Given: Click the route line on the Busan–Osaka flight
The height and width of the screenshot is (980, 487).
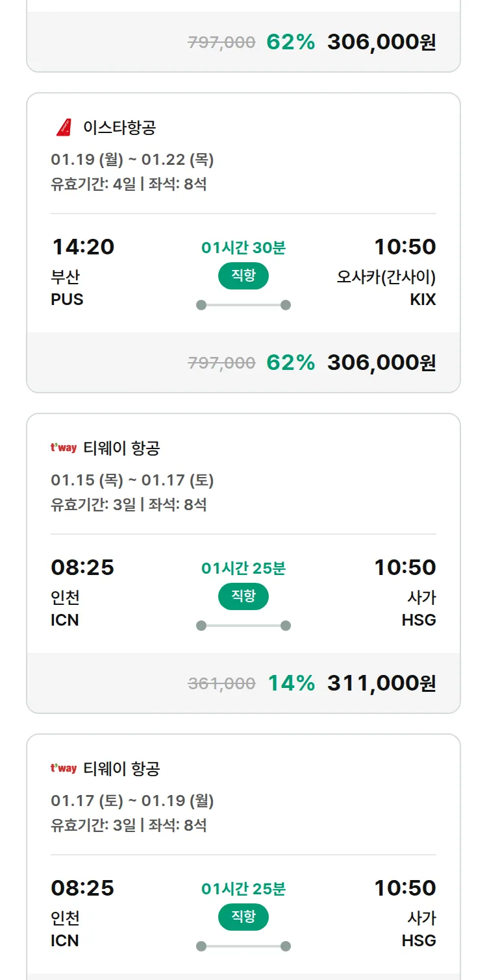Looking at the screenshot, I should [x=243, y=305].
